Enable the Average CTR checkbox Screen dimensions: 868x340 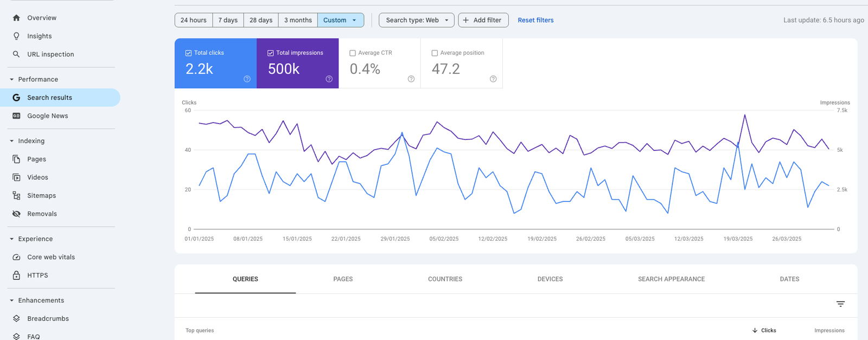tap(353, 53)
